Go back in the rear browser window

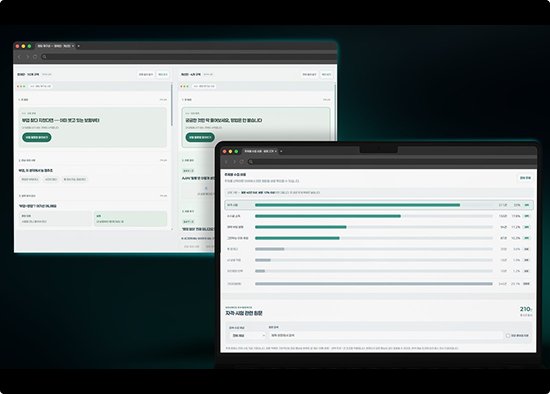coord(19,56)
